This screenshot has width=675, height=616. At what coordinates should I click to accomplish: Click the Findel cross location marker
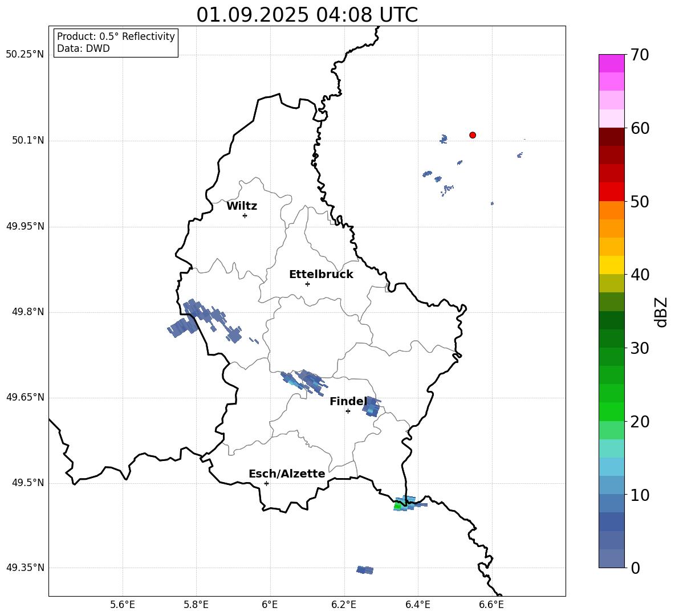point(348,411)
